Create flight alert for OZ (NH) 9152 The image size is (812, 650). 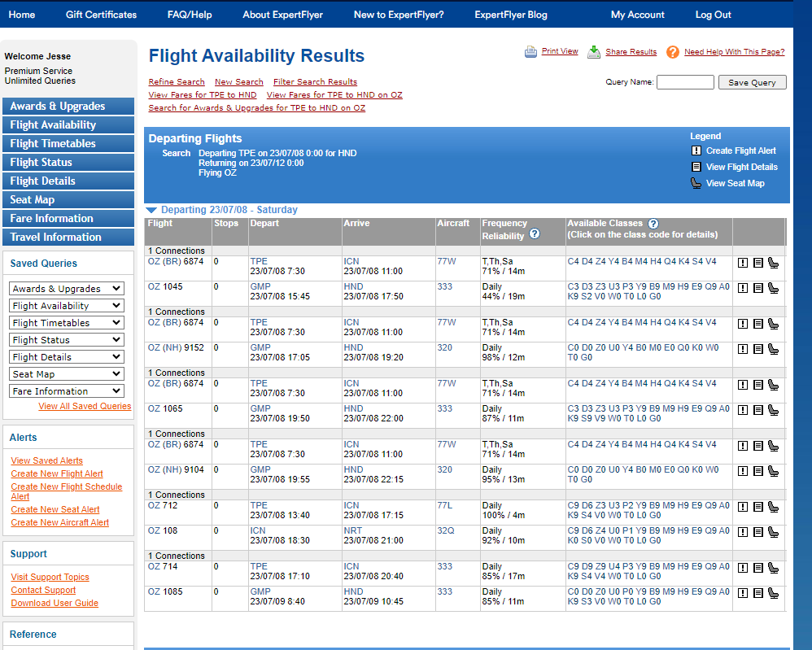(743, 350)
